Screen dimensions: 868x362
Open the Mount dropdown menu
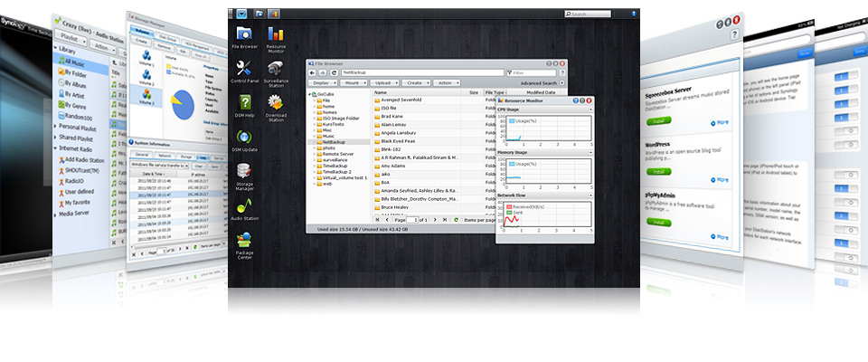(354, 82)
